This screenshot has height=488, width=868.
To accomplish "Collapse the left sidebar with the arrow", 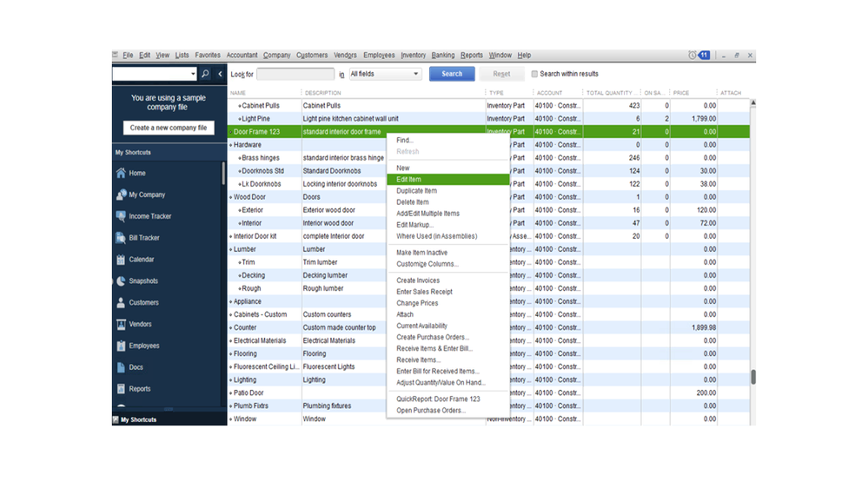I will pos(220,74).
